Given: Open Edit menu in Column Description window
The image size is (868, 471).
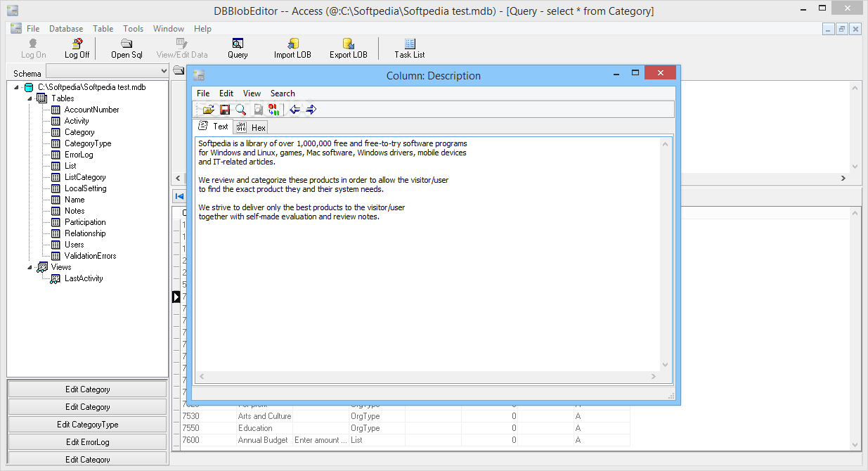Looking at the screenshot, I should pyautogui.click(x=226, y=93).
